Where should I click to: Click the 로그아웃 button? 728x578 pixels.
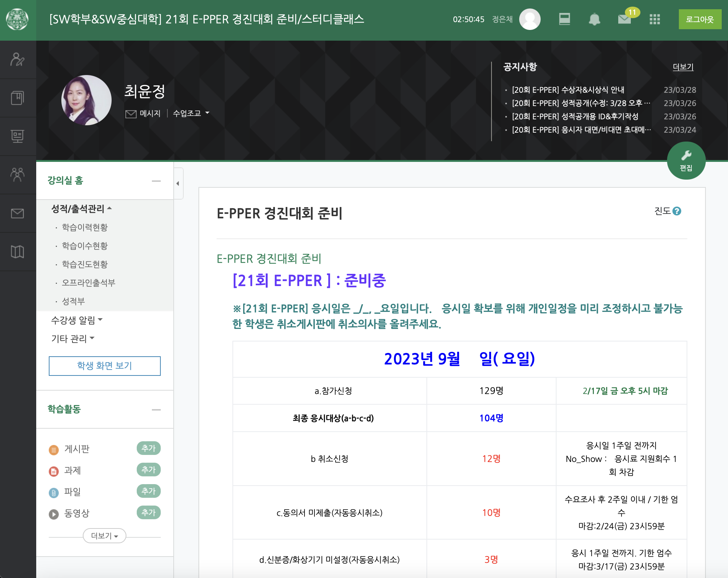(x=700, y=19)
